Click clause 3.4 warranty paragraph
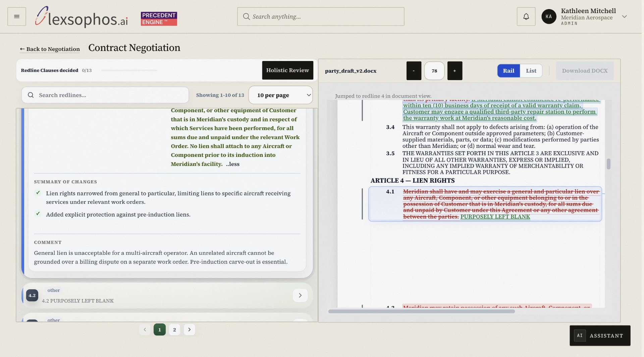The width and height of the screenshot is (644, 357). click(500, 136)
